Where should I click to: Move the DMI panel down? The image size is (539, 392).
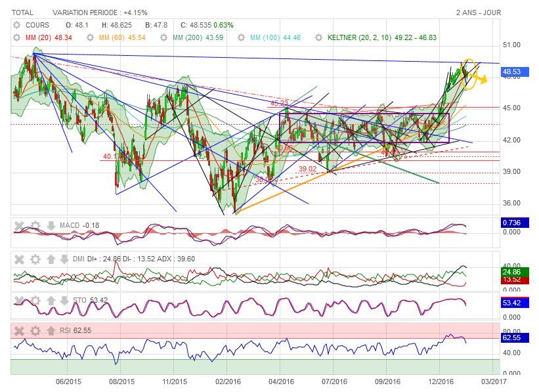click(64, 259)
